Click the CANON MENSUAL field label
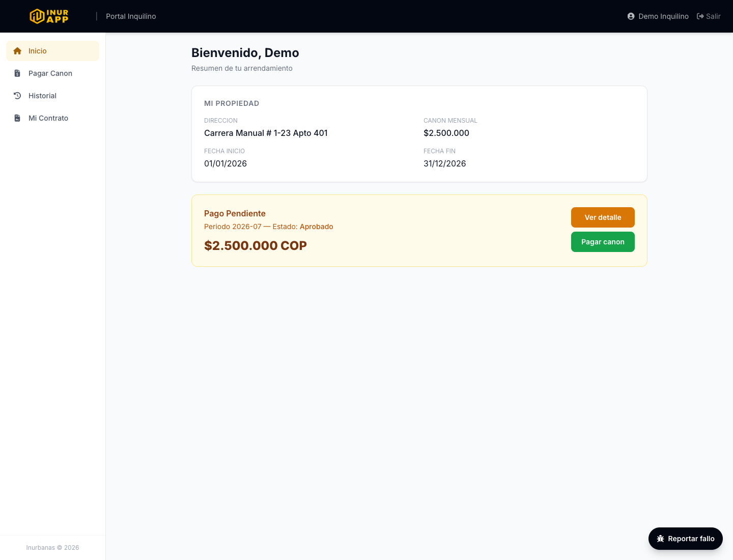The image size is (733, 560). click(450, 121)
